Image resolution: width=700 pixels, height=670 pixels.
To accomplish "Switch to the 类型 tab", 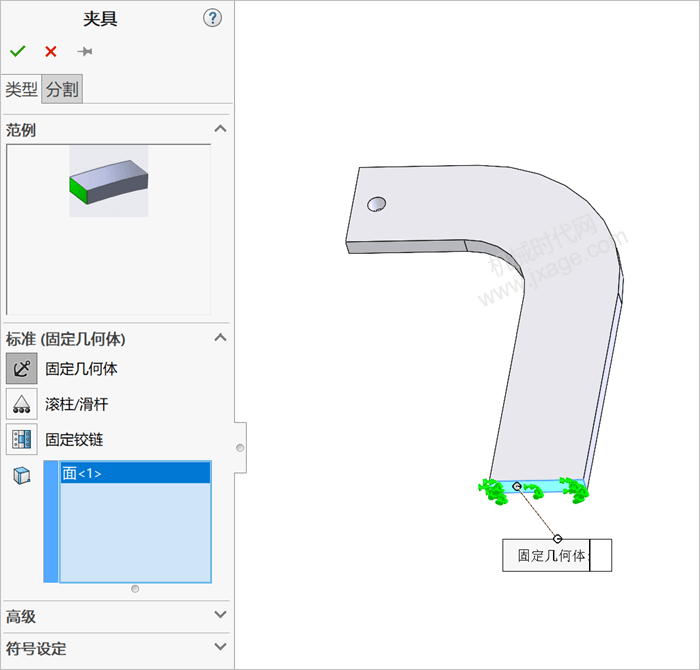I will pyautogui.click(x=21, y=89).
